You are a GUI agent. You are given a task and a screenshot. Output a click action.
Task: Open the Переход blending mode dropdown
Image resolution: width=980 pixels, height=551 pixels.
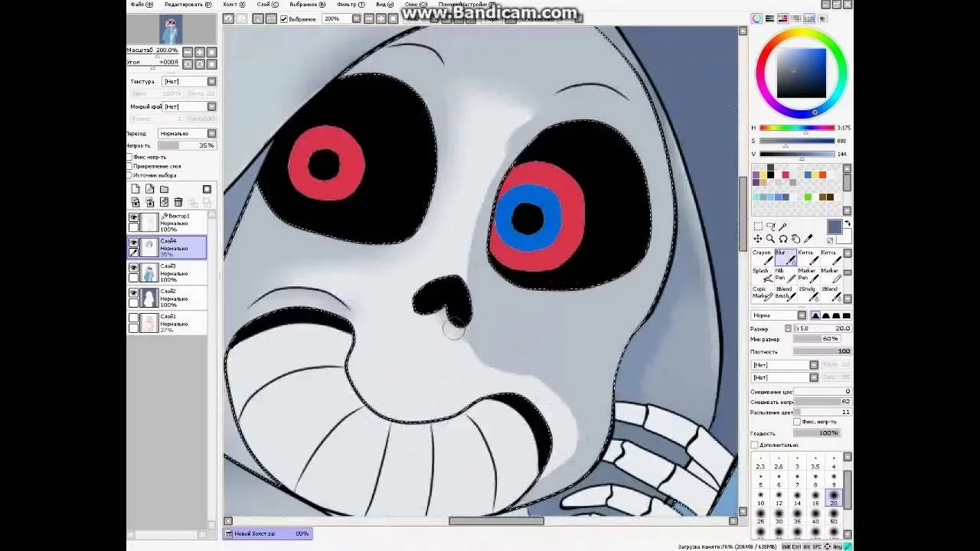click(188, 133)
